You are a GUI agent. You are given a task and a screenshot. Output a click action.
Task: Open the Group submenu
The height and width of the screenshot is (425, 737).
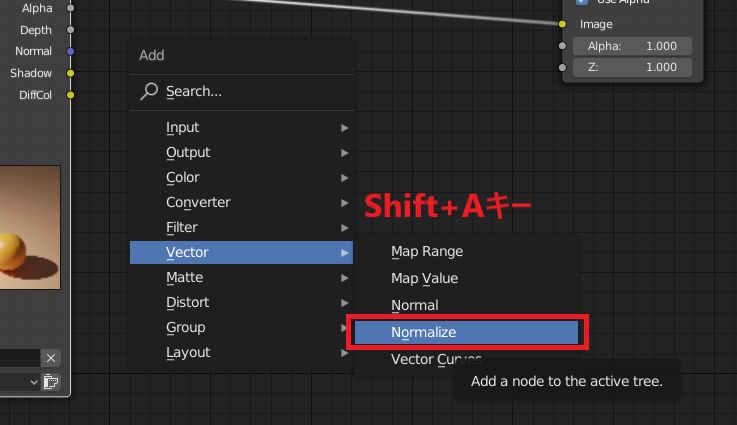238,327
